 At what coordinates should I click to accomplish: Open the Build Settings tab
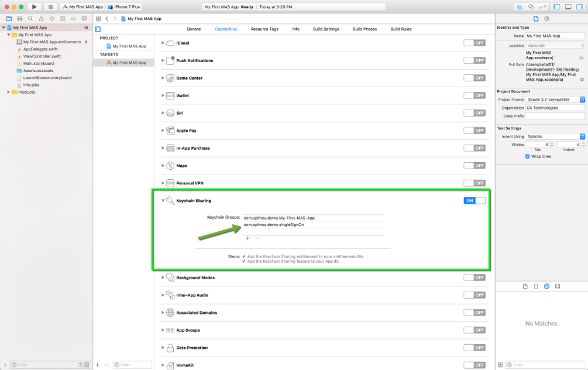click(x=326, y=29)
